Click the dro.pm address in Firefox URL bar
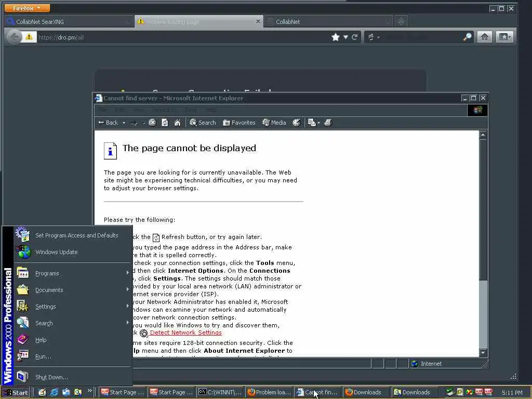Image resolution: width=532 pixels, height=399 pixels. tap(61, 37)
